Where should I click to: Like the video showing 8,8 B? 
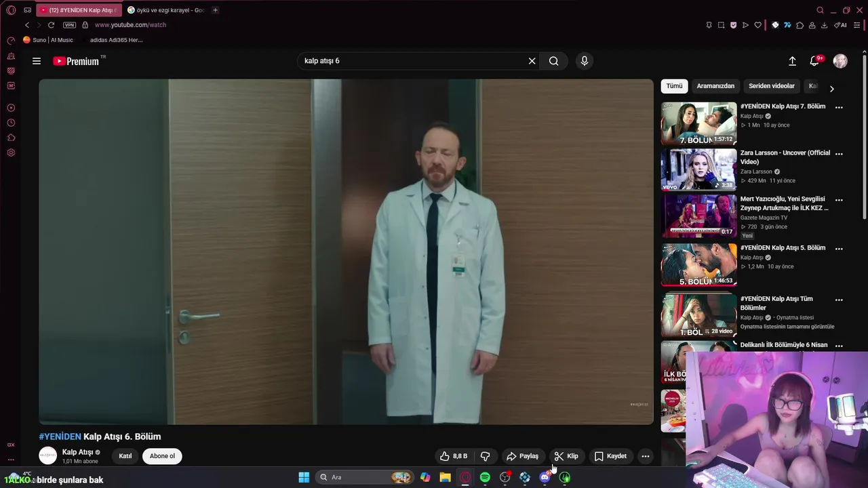[454, 456]
